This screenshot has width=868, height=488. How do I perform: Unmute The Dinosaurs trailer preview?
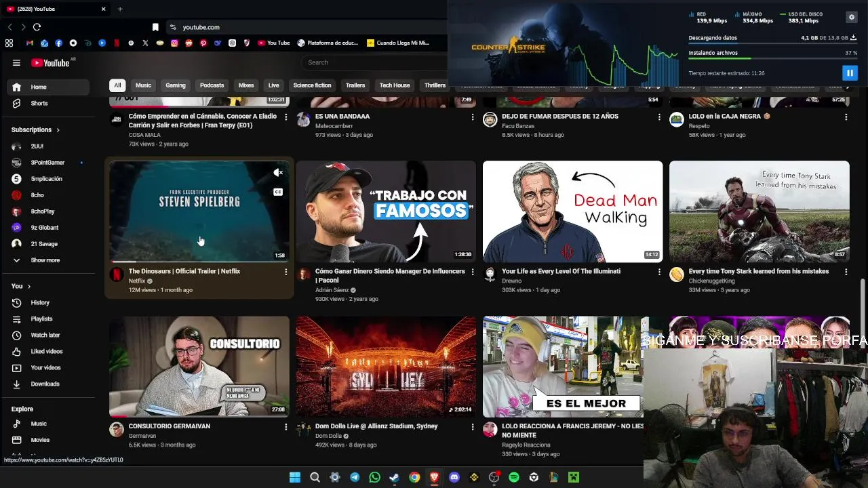278,173
